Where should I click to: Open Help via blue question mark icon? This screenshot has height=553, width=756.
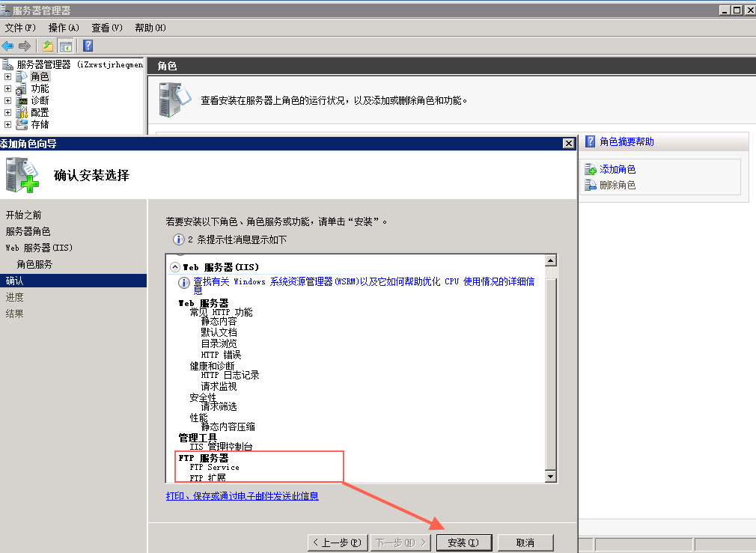point(88,46)
